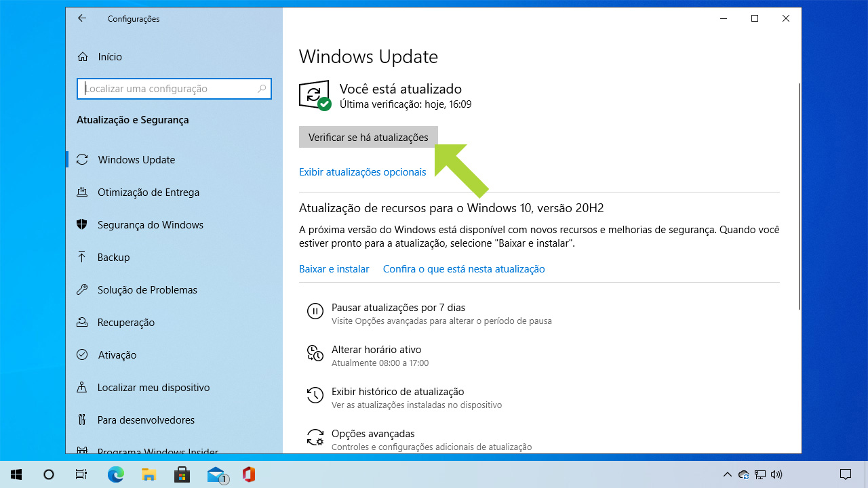Click Verificar se há atualizações button
This screenshot has height=488, width=868.
click(x=368, y=138)
